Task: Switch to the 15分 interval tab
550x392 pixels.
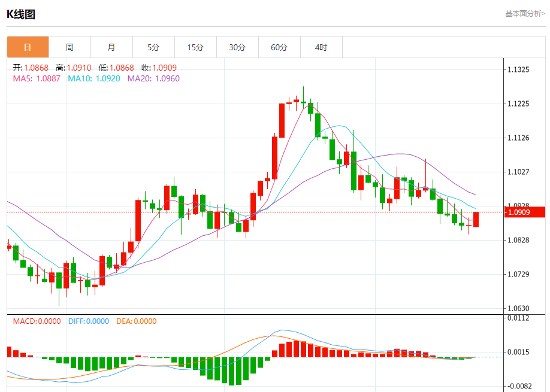Action: pyautogui.click(x=195, y=47)
